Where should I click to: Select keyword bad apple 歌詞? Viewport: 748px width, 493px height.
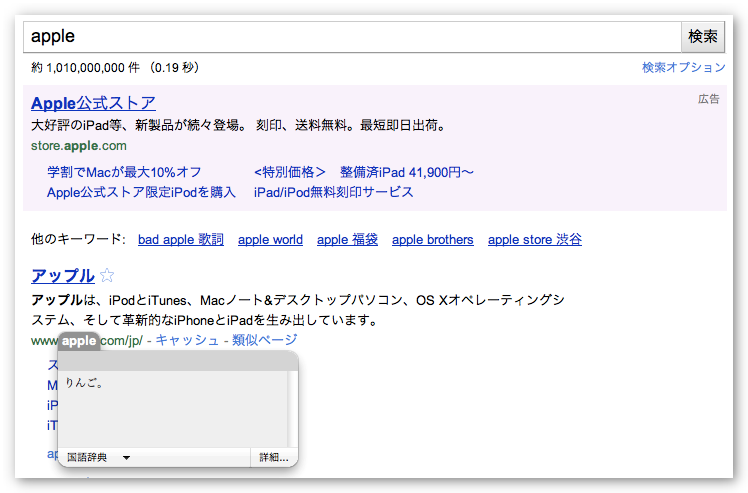[x=181, y=239]
